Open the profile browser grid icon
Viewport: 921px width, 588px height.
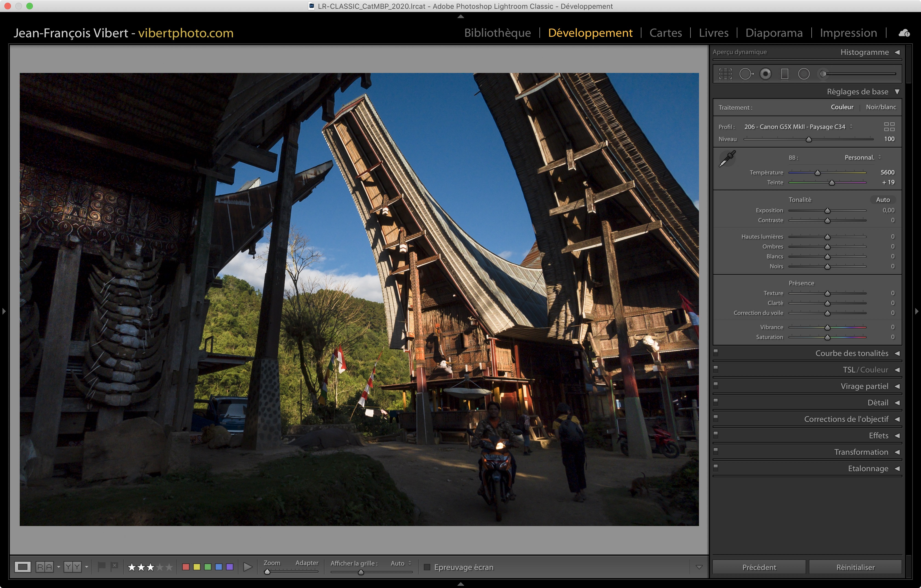(889, 127)
